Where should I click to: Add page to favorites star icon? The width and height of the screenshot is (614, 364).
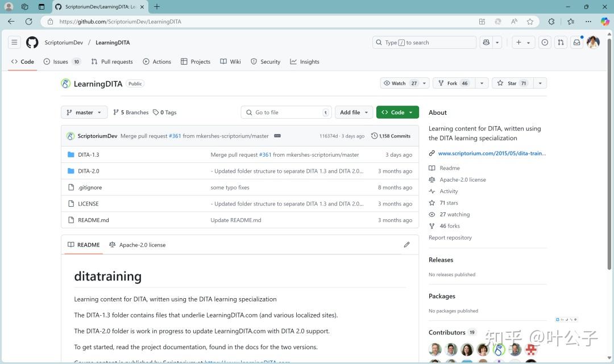(x=530, y=22)
